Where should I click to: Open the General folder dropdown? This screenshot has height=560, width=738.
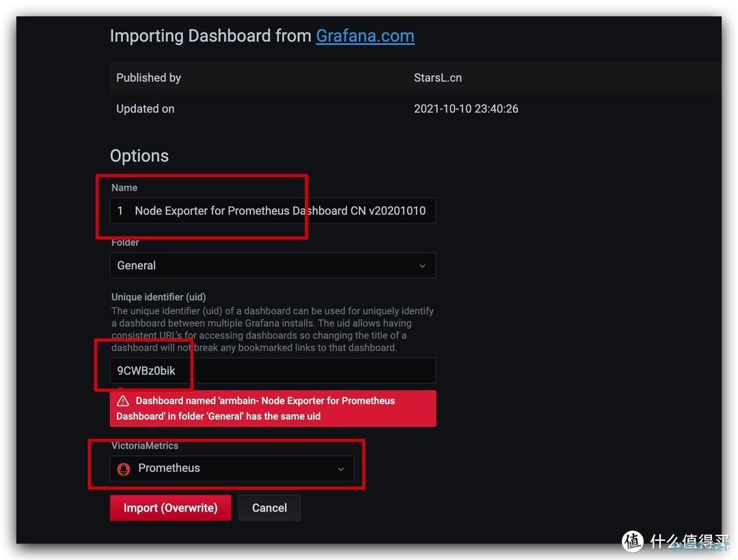tap(273, 266)
